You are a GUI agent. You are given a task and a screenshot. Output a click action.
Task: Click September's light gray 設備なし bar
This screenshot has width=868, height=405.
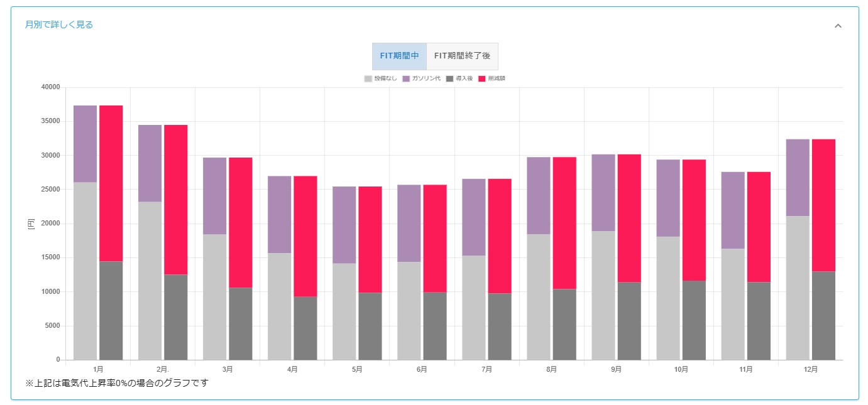pos(603,295)
